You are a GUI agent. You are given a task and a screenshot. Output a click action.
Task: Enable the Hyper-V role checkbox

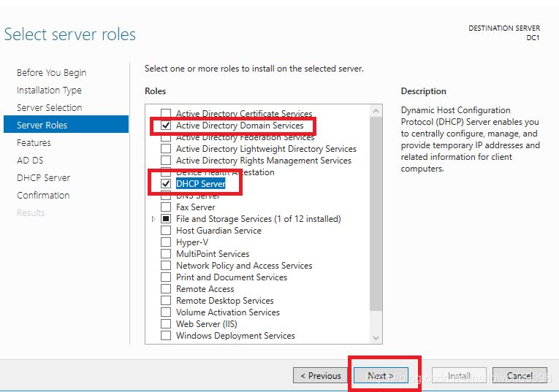pos(166,242)
